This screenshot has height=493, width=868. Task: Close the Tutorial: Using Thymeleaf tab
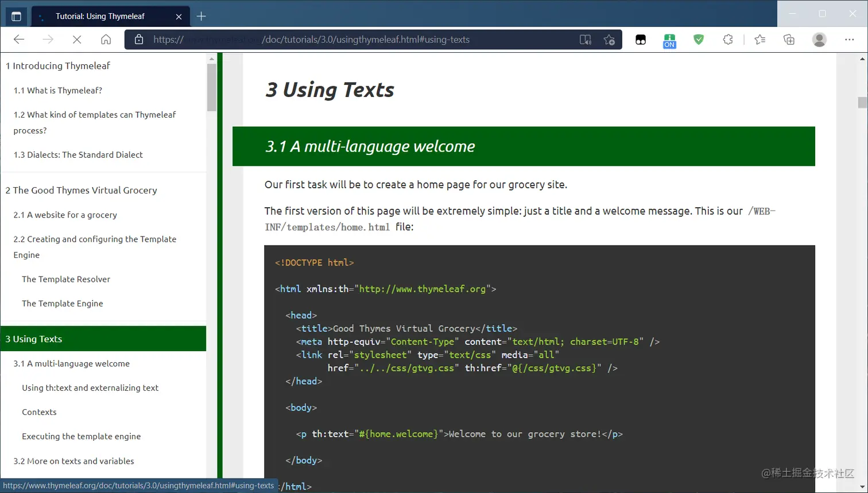point(179,17)
